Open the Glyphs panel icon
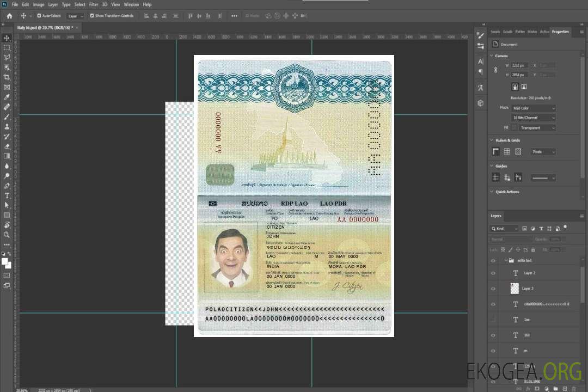 (x=481, y=88)
